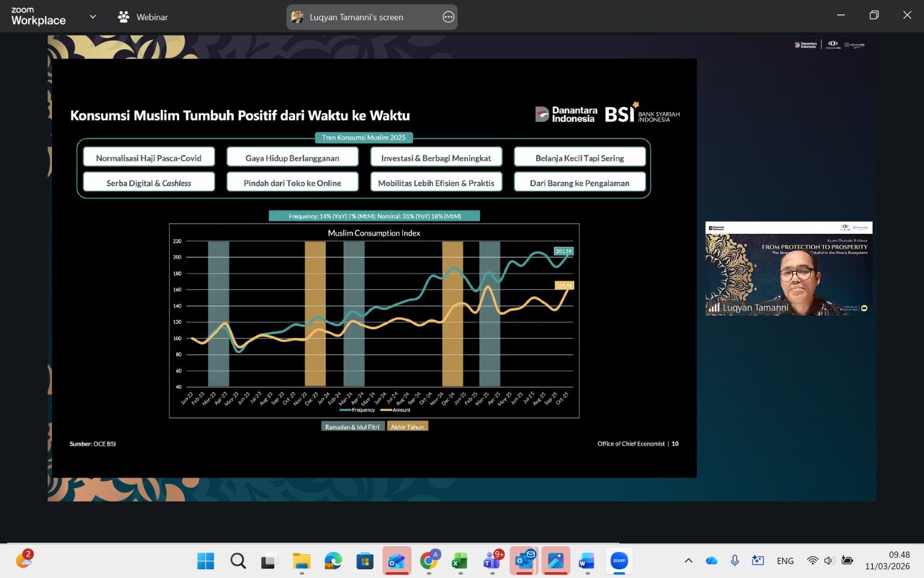Click the Zoom icon in the taskbar
Viewport: 924px width, 578px height.
pyautogui.click(x=619, y=561)
